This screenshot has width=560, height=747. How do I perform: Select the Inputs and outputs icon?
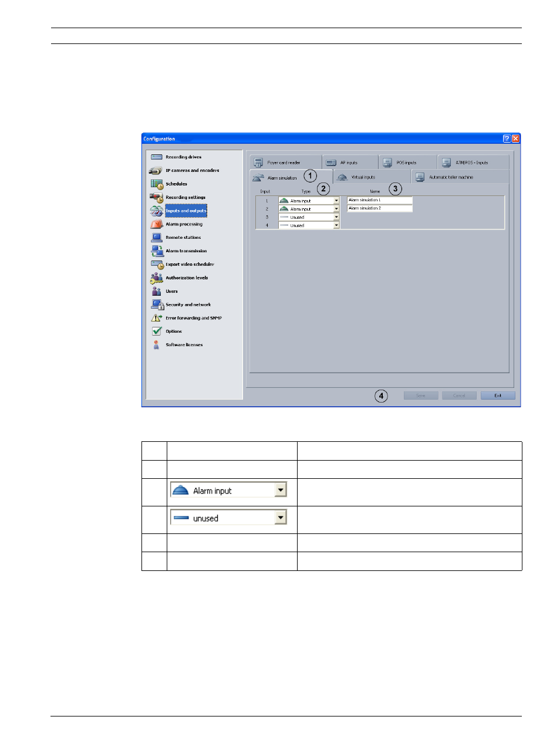point(157,211)
